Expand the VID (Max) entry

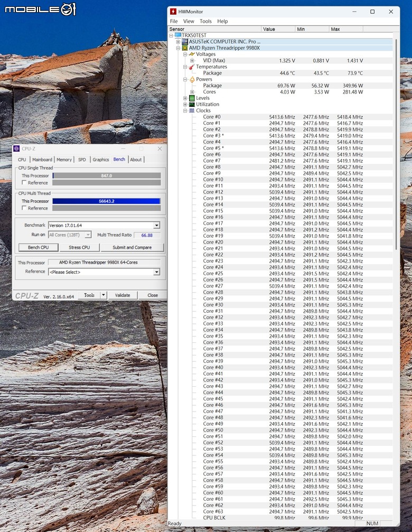pyautogui.click(x=192, y=60)
